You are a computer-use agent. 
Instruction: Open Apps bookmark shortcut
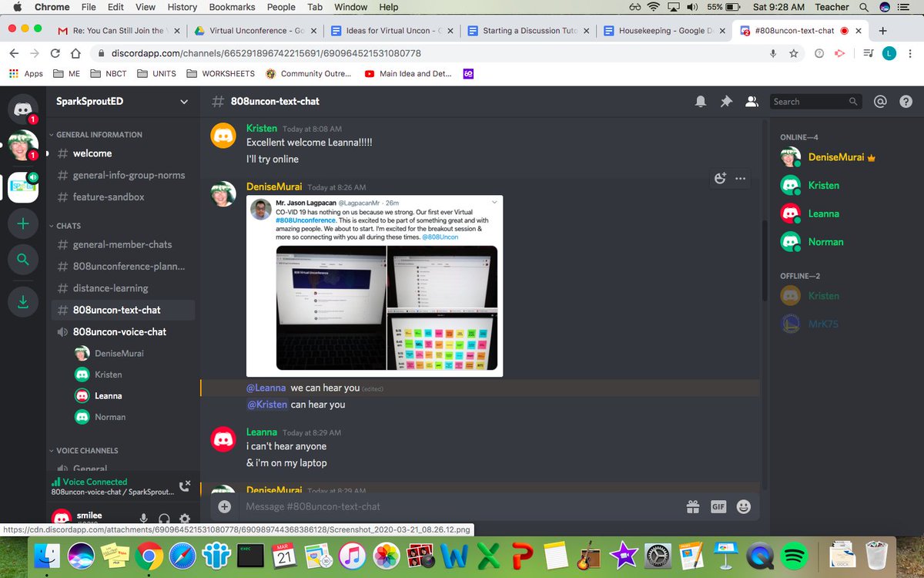point(26,74)
